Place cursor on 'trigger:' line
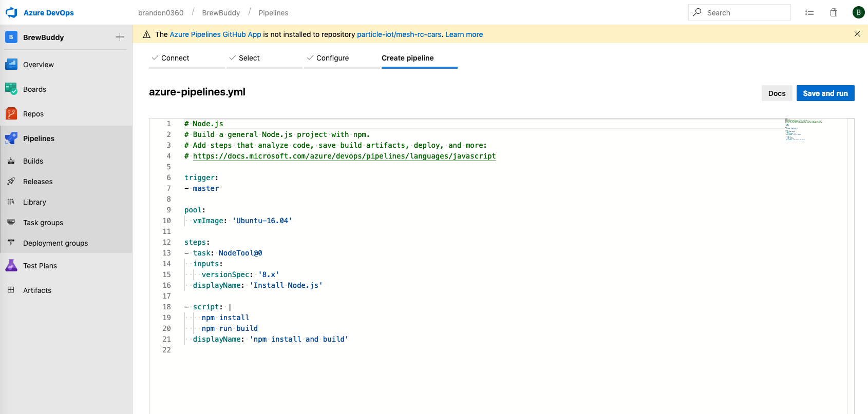Image resolution: width=868 pixels, height=414 pixels. coord(201,178)
